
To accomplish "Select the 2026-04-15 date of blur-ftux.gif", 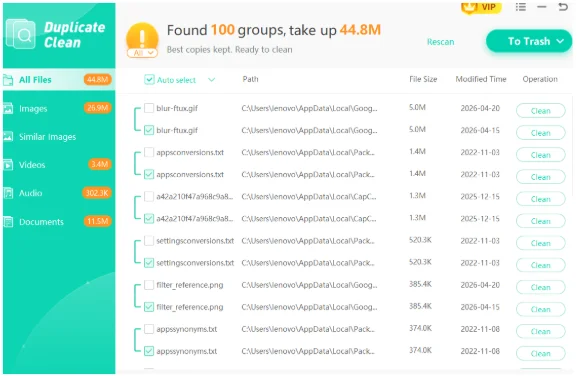I will coord(480,130).
